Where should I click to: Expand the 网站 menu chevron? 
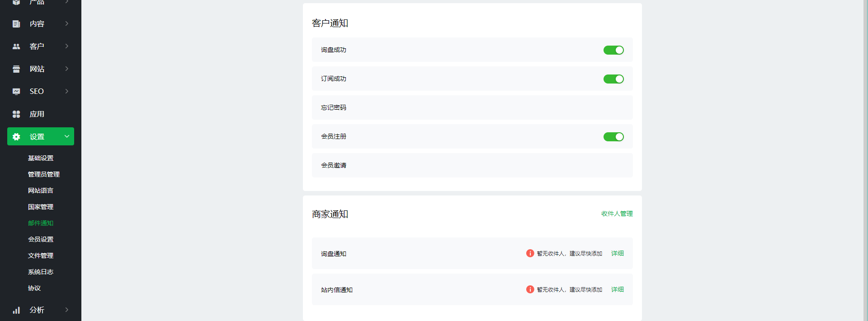pos(67,69)
